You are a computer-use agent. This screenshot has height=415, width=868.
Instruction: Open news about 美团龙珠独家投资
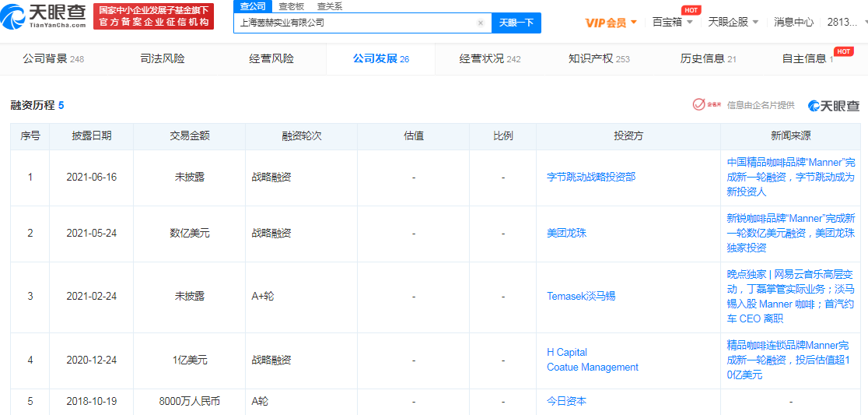(x=790, y=234)
